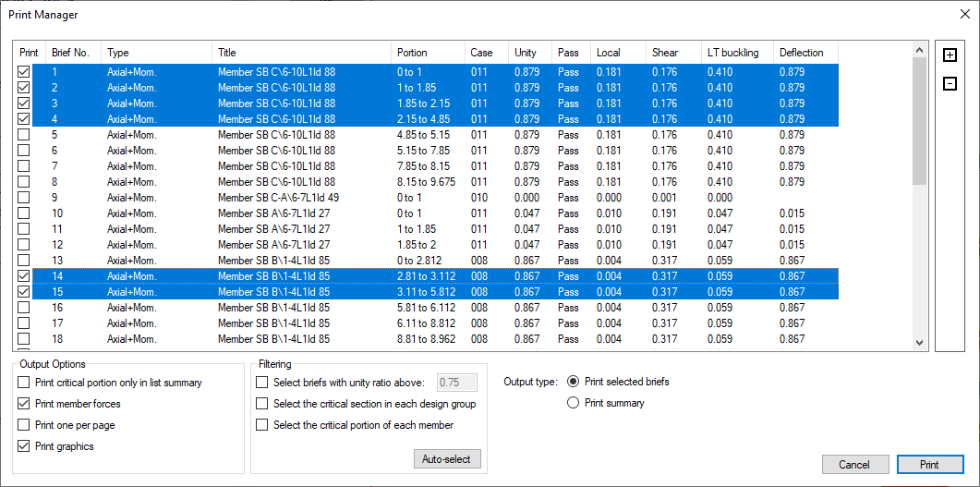Sort list by Deflection column header
Viewport: 980px width, 487px height.
tap(801, 53)
